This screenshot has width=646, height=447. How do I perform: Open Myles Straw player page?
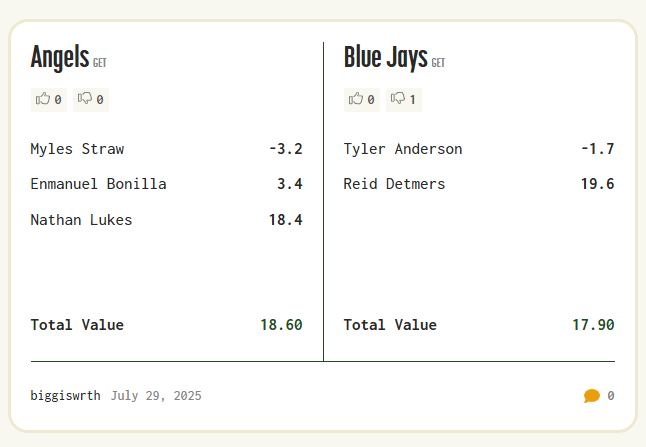[x=77, y=149]
